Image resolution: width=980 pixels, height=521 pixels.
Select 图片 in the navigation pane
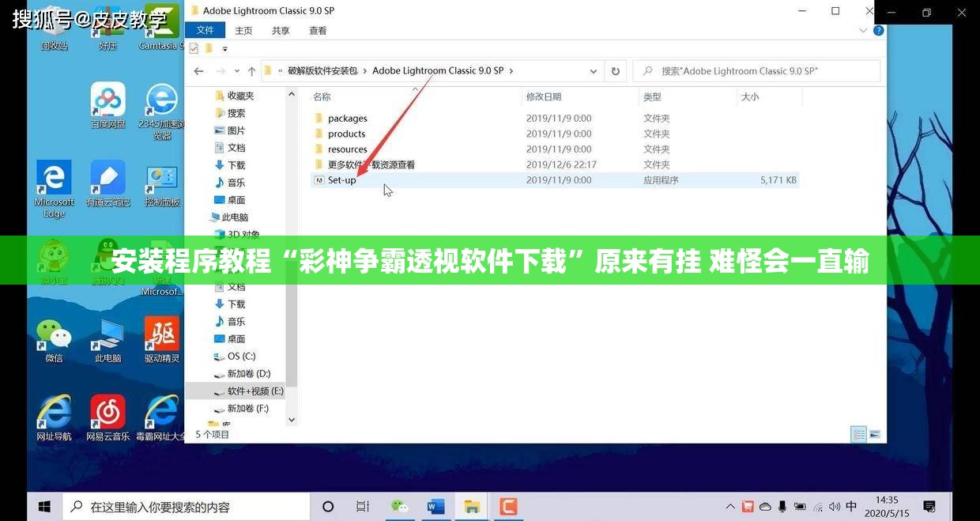pyautogui.click(x=236, y=130)
